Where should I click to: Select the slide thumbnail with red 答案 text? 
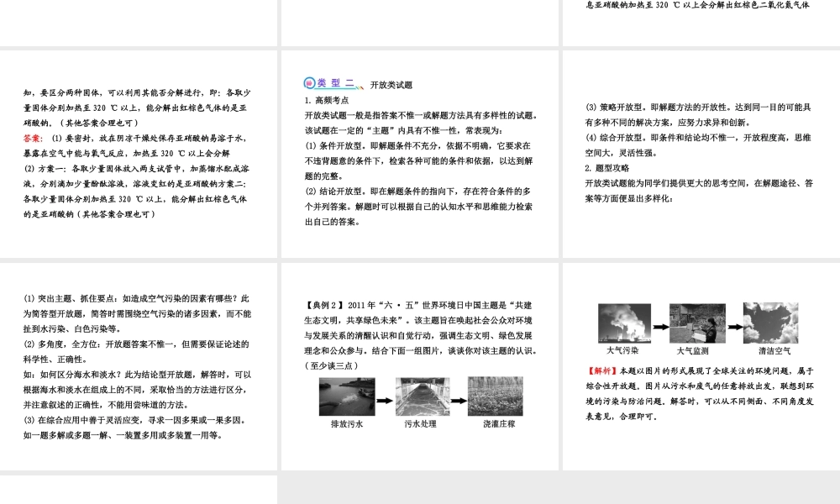tap(139, 155)
